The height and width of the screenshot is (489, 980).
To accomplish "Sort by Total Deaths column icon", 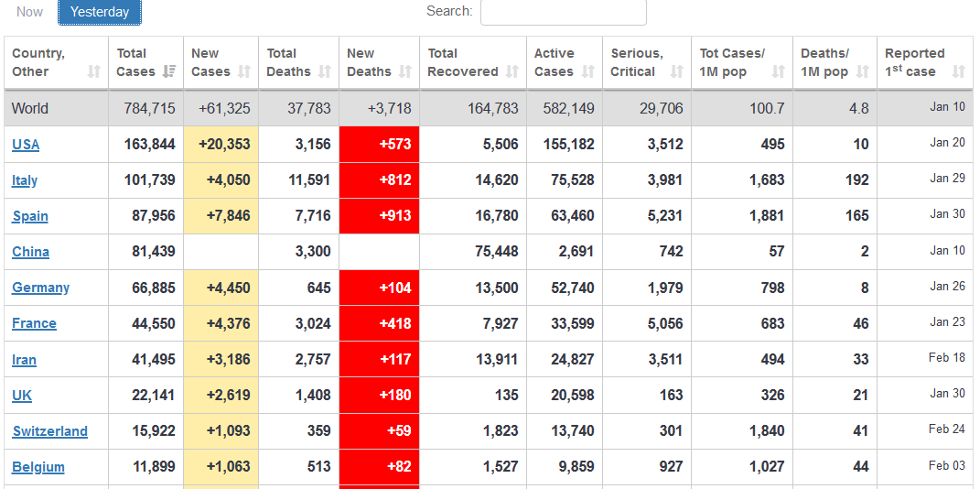I will click(x=324, y=72).
